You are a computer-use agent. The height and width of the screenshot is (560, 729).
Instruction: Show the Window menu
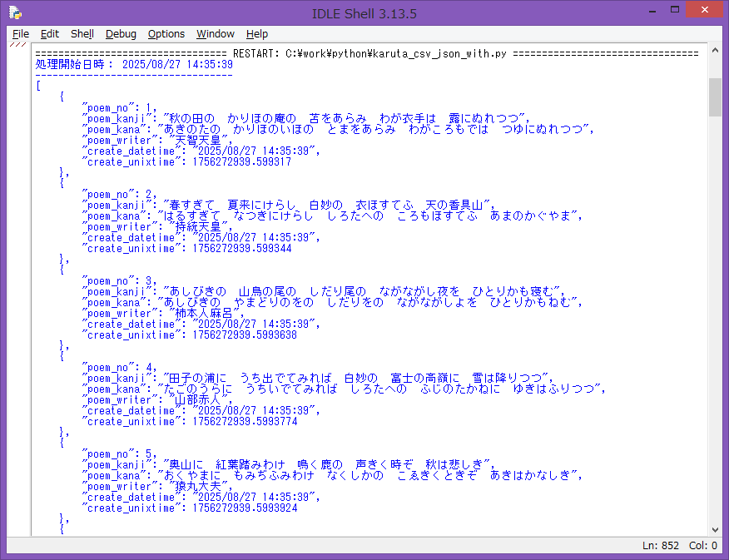coord(216,34)
